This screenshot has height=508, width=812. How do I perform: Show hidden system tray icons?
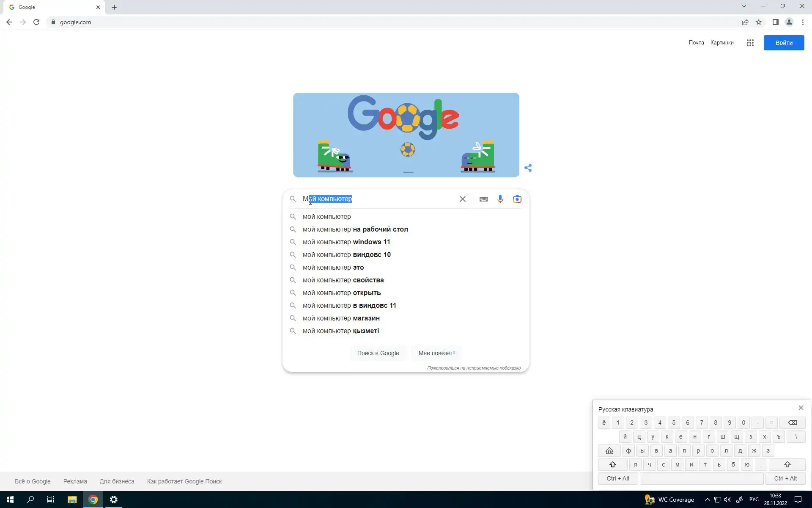707,500
